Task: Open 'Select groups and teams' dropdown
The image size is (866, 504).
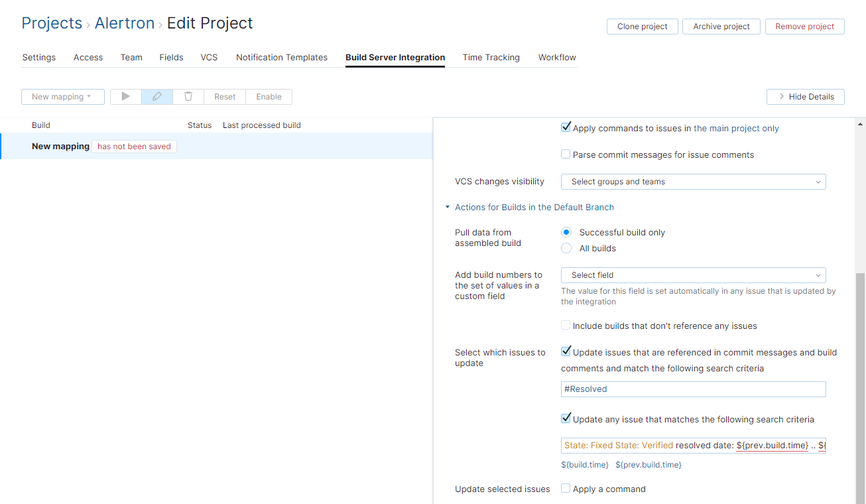Action: pyautogui.click(x=693, y=182)
